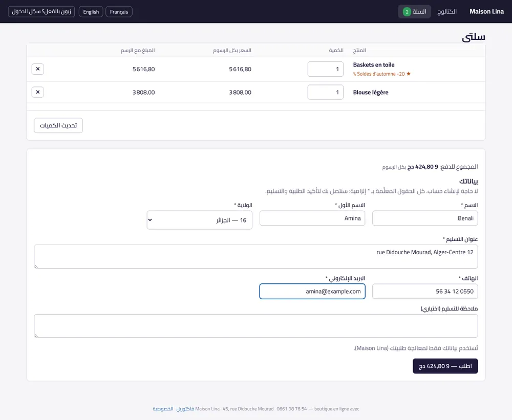Open the الخصوصية privacy link
The height and width of the screenshot is (420, 512).
(x=163, y=409)
